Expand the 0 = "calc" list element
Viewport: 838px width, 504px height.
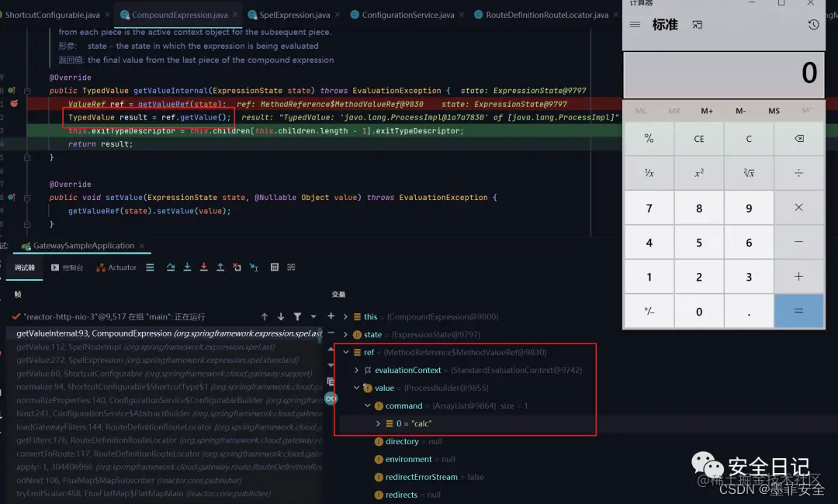(x=378, y=423)
